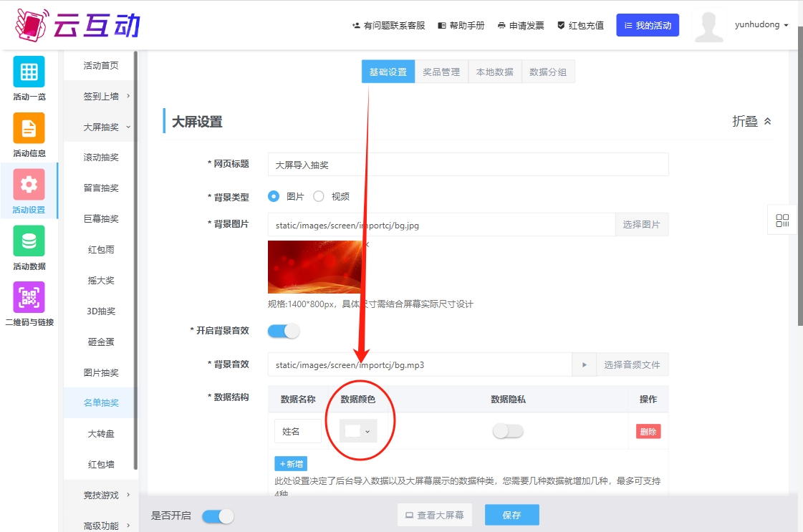Select the 视频 background type radio
Image resolution: width=803 pixels, height=532 pixels.
[x=319, y=196]
